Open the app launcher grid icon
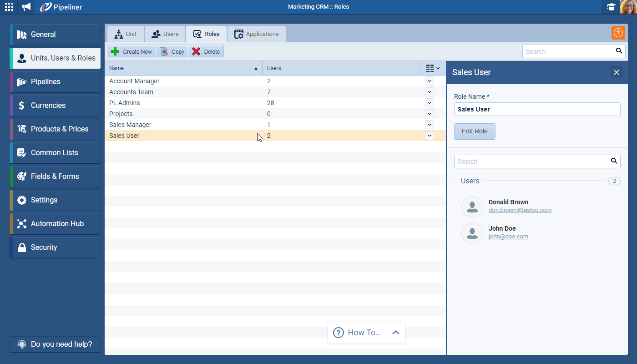This screenshot has width=637, height=364. 9,7
